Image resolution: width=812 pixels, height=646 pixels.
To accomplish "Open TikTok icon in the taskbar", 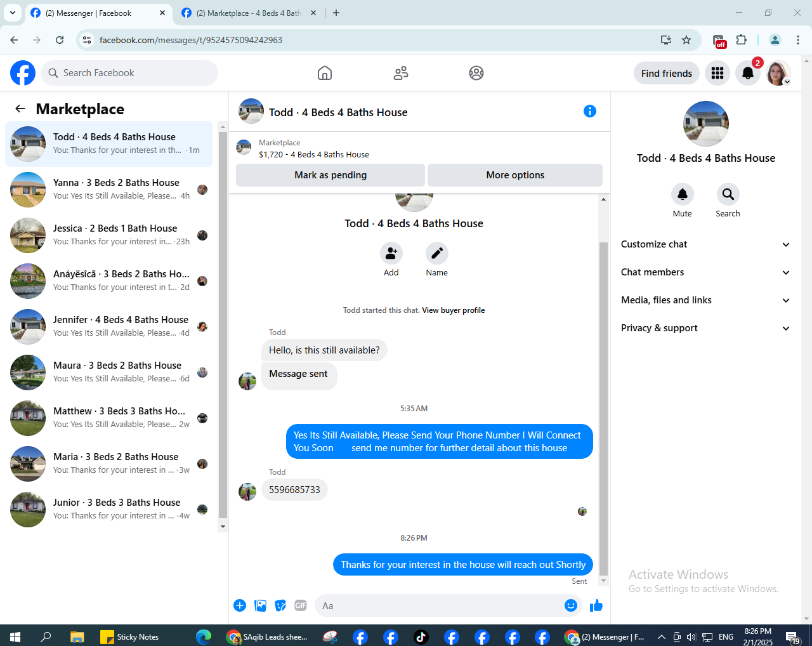I will point(421,636).
